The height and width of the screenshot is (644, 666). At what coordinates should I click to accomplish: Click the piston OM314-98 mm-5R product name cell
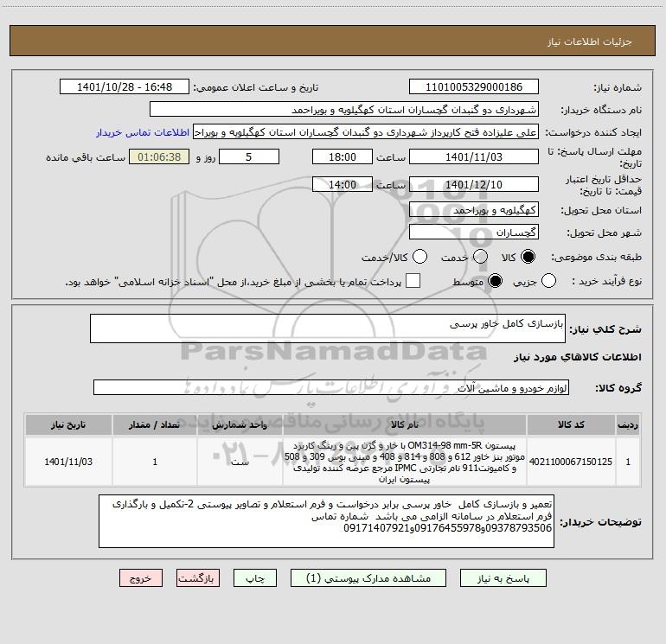point(405,462)
